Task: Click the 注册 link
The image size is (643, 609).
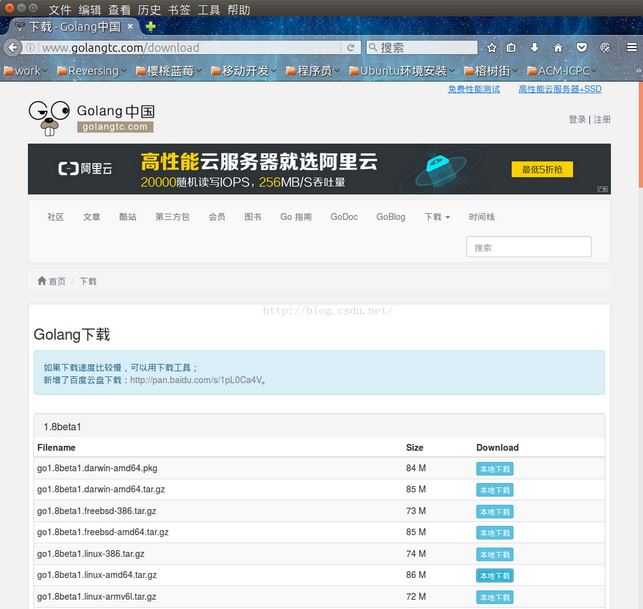Action: pyautogui.click(x=602, y=119)
